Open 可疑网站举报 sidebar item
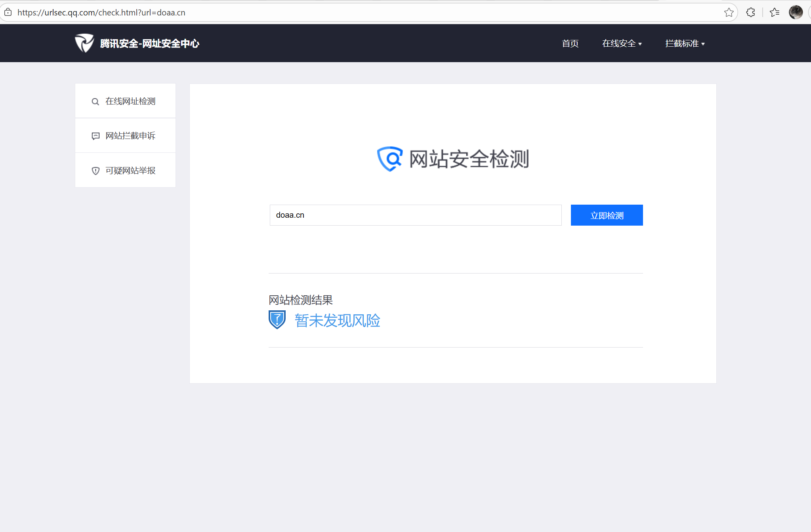 pyautogui.click(x=130, y=171)
